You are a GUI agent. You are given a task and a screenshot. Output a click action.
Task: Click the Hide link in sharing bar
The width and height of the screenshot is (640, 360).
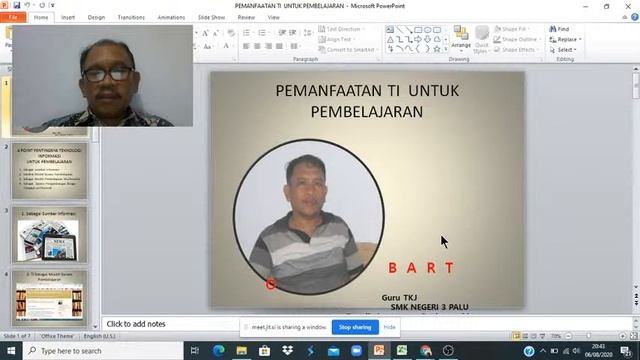tap(389, 327)
